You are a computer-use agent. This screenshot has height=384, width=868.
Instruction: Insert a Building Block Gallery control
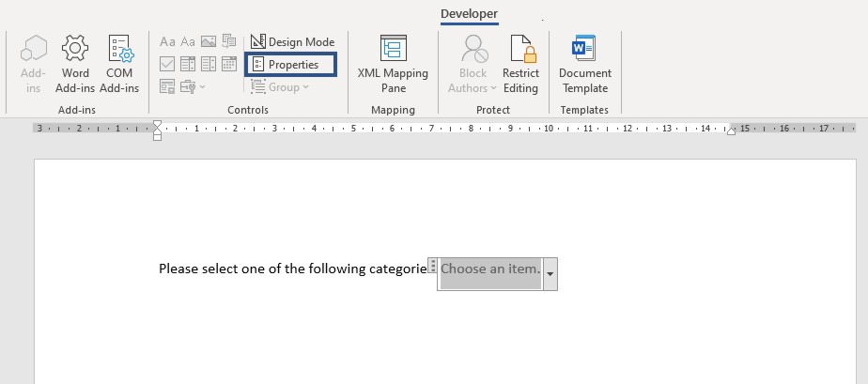[x=228, y=41]
